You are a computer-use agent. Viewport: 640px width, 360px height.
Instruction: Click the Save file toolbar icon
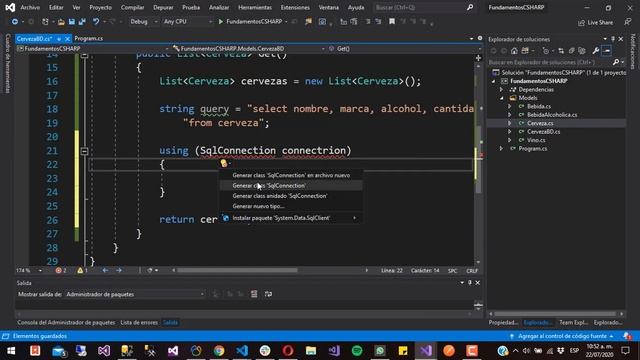72,22
